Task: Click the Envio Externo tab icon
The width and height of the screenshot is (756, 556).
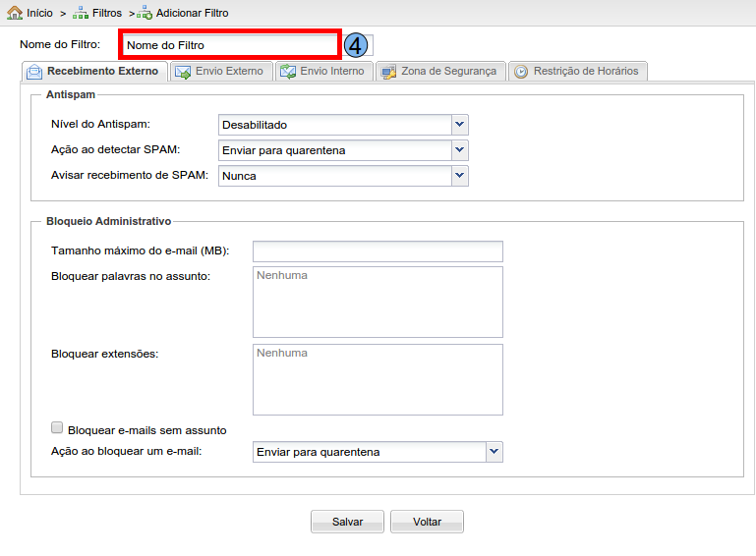Action: pyautogui.click(x=183, y=72)
